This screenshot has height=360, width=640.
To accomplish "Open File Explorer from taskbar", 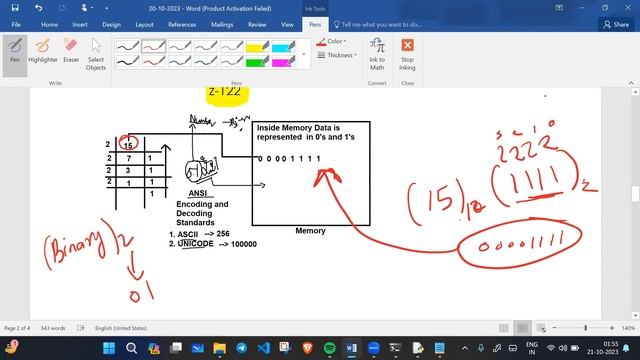I will [x=220, y=348].
